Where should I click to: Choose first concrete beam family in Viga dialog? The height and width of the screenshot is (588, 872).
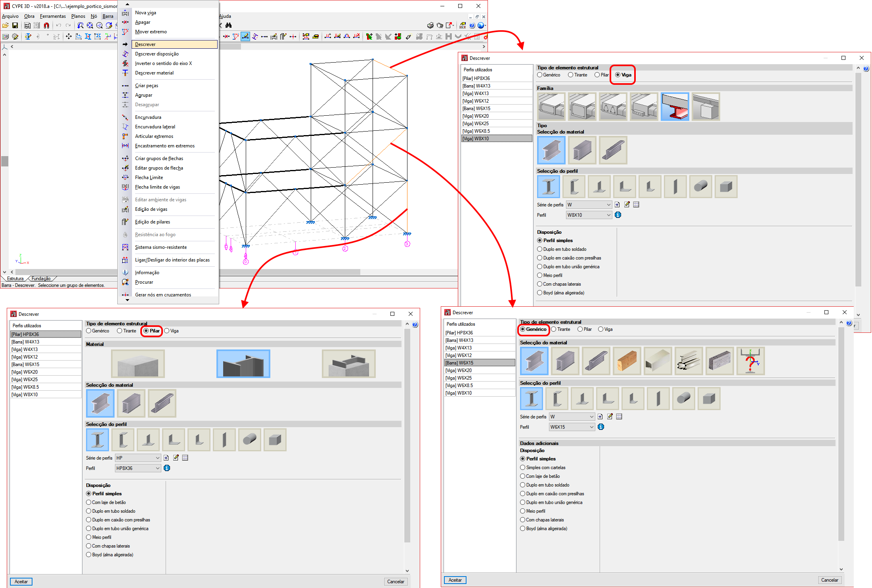pos(551,107)
